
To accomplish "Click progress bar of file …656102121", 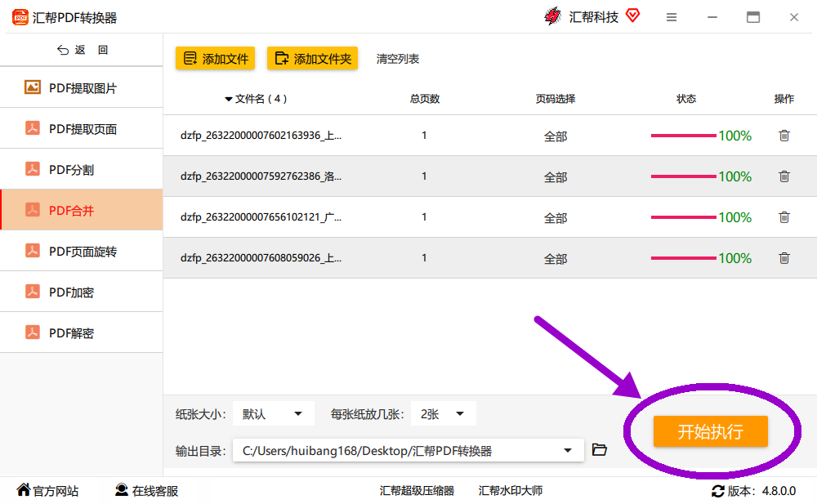I will [x=683, y=216].
